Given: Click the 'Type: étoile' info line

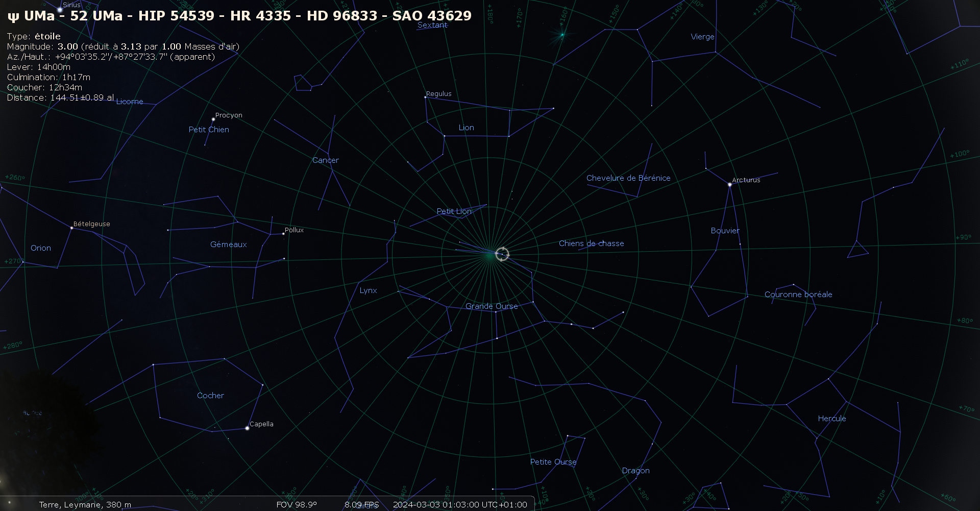Looking at the screenshot, I should [34, 36].
